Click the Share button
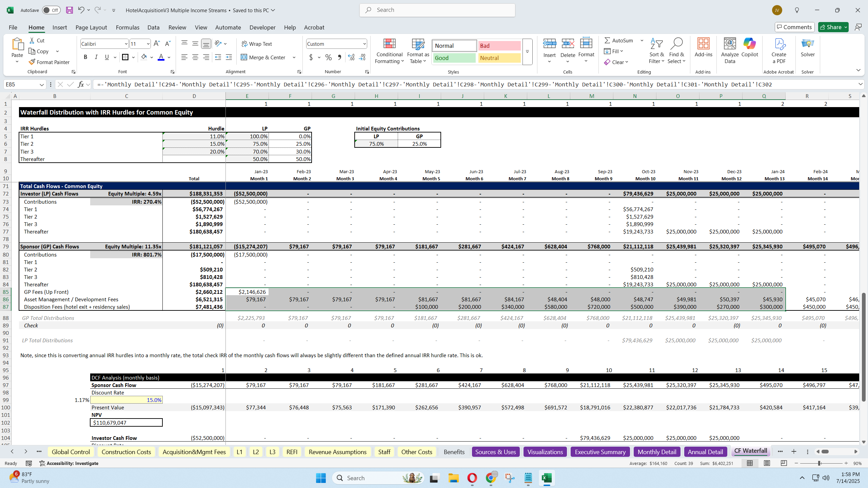Viewport: 868px width, 488px height. 833,27
